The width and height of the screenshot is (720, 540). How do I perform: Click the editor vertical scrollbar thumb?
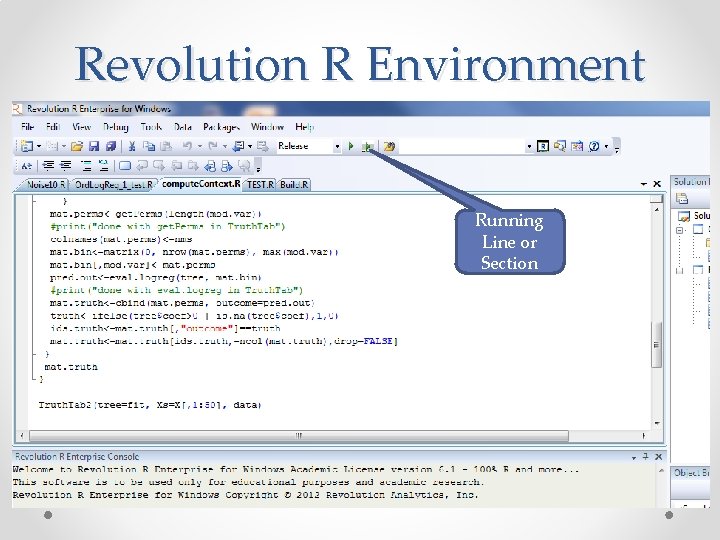[657, 344]
